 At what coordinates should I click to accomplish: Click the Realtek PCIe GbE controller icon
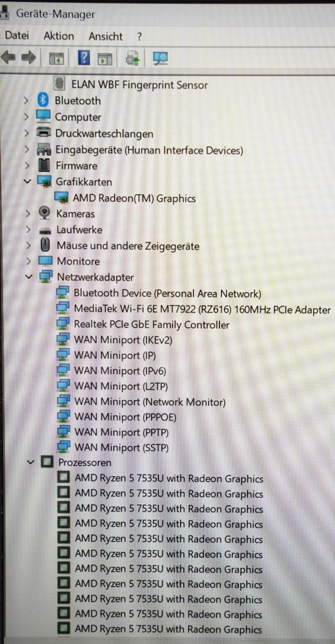(x=63, y=323)
